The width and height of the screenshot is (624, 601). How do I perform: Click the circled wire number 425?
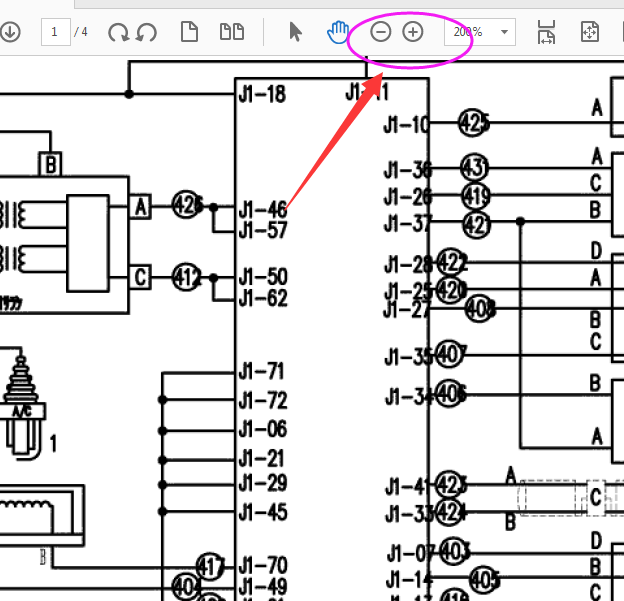pyautogui.click(x=473, y=123)
